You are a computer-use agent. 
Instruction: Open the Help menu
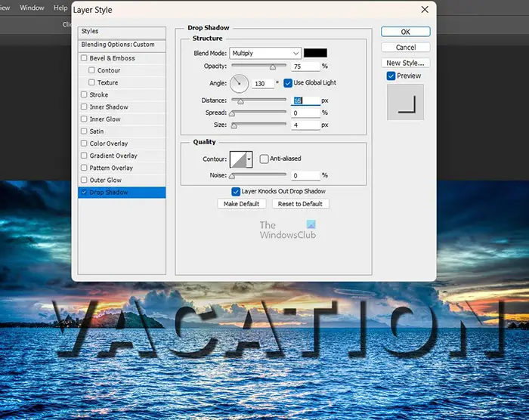click(x=60, y=8)
